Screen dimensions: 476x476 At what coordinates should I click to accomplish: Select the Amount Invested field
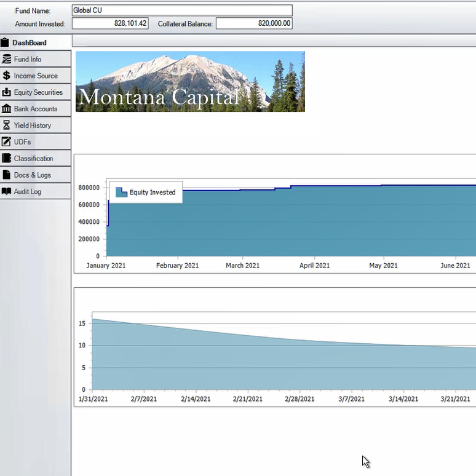tap(110, 23)
